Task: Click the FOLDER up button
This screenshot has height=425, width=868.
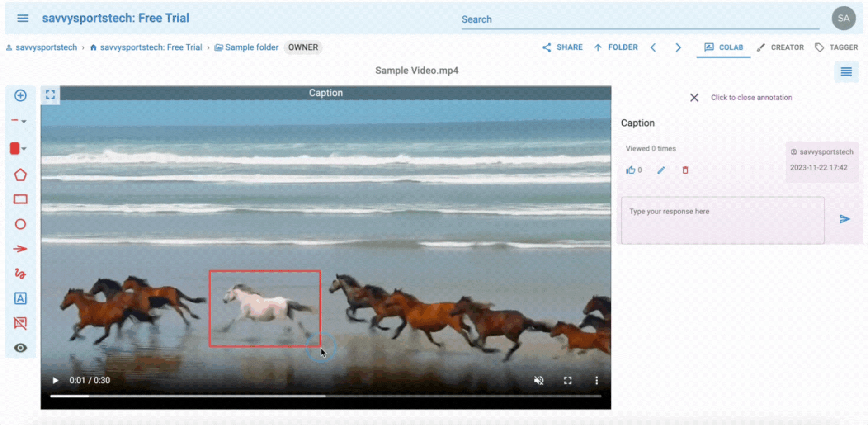Action: click(x=616, y=47)
